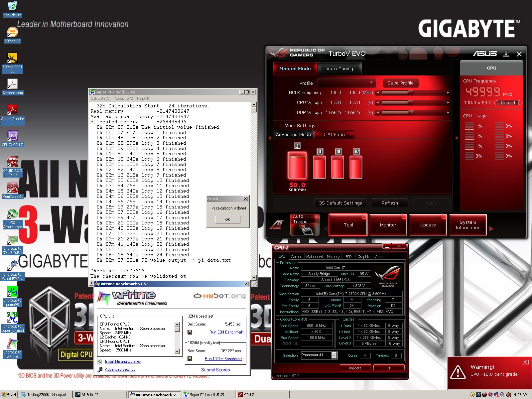Launch the 3DMark06 desktop shortcut
532x399 pixels.
pos(12,35)
